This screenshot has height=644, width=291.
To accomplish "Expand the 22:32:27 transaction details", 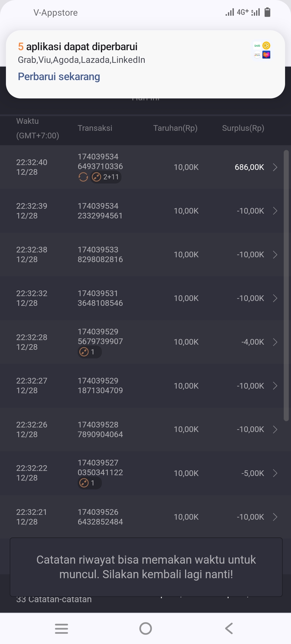I will 275,386.
